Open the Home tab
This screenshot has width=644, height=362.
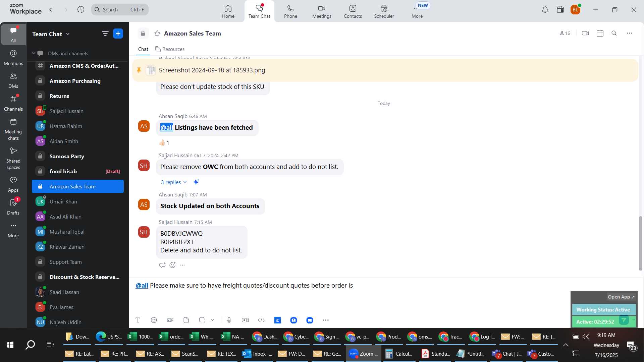pos(228,11)
